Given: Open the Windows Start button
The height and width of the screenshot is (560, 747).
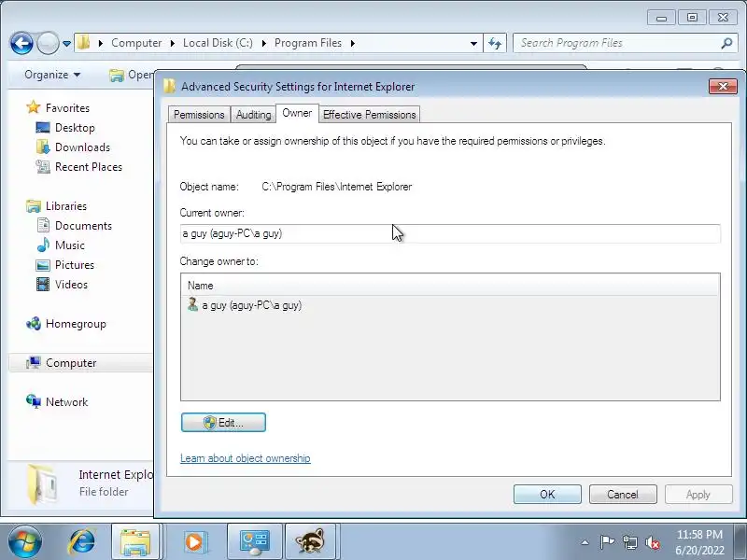Looking at the screenshot, I should [x=25, y=541].
